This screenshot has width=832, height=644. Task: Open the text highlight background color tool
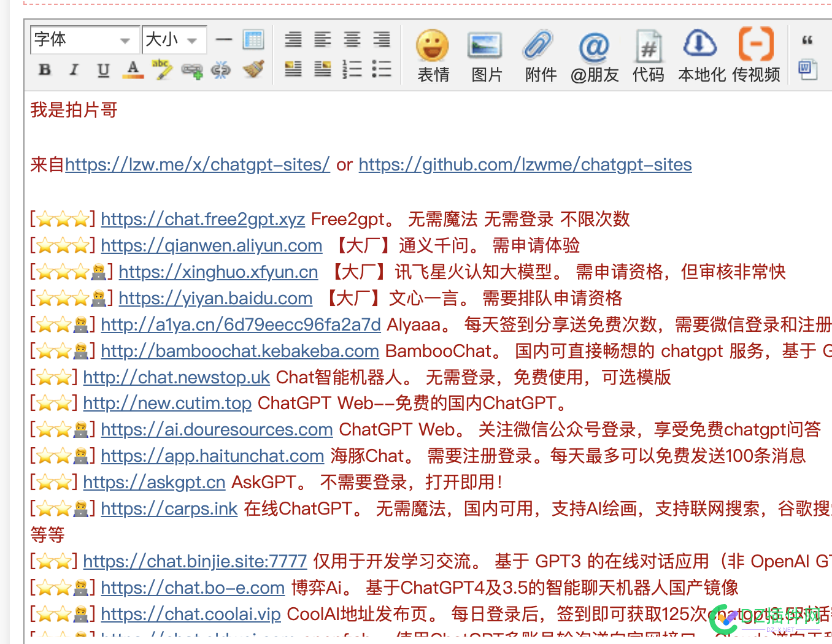(162, 69)
